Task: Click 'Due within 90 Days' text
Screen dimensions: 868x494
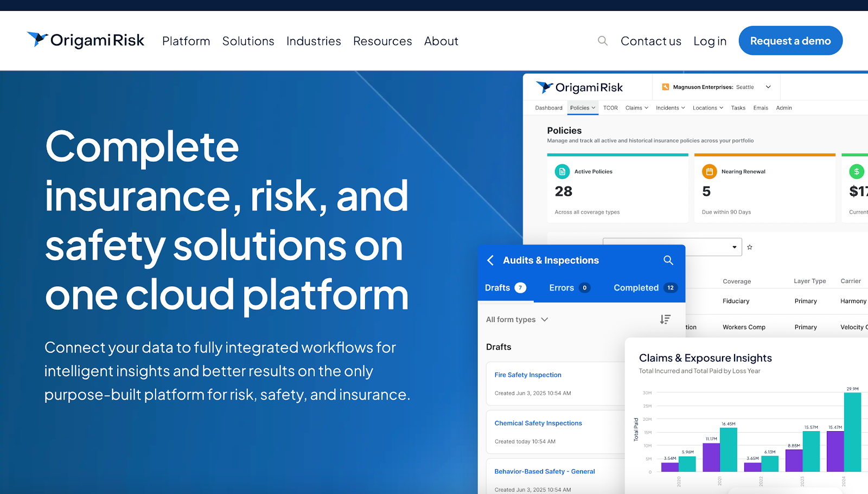Action: tap(726, 212)
